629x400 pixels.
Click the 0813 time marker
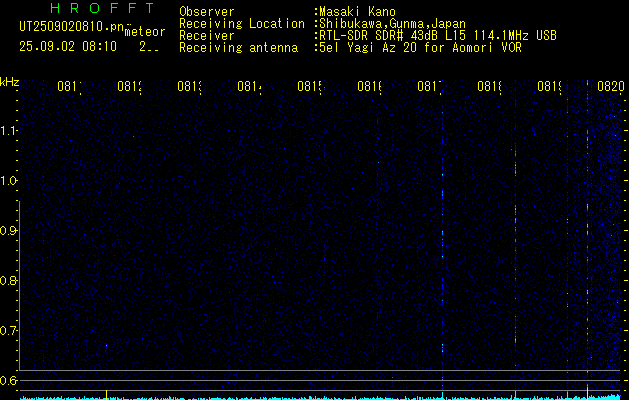point(190,87)
